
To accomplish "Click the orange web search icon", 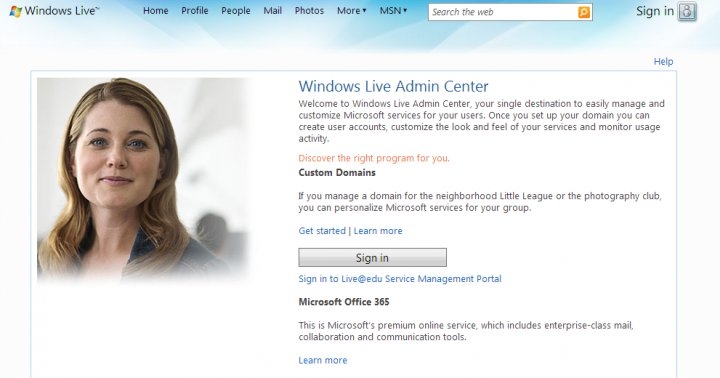I will coord(584,12).
